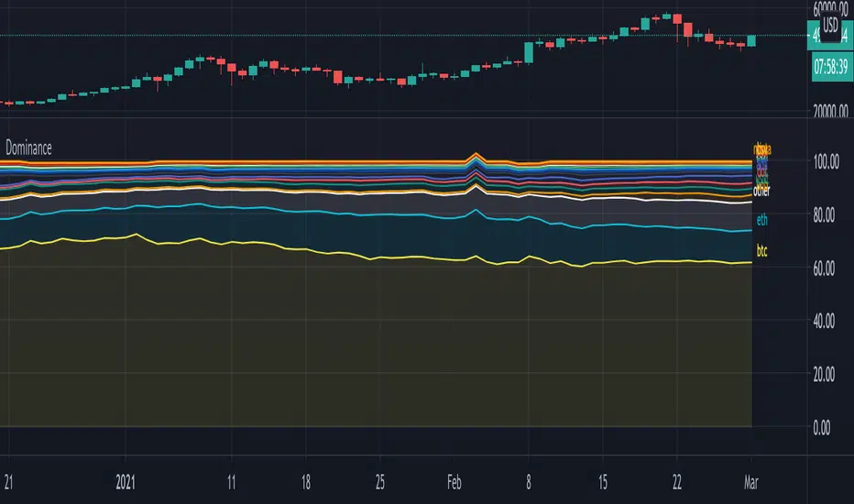The image size is (854, 504).
Task: Open the USD currency selector
Action: click(x=830, y=25)
